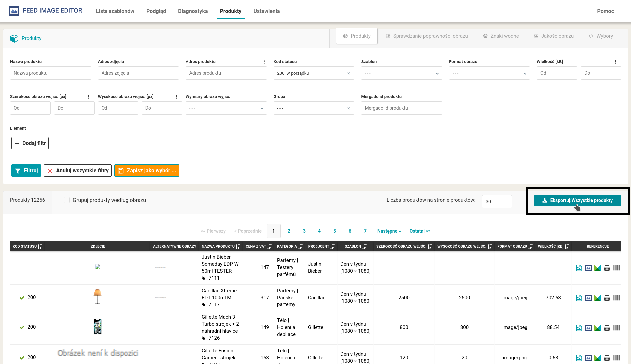
Task: Open editor picture icon in Gillette Mach 3 row
Action: coord(588,328)
